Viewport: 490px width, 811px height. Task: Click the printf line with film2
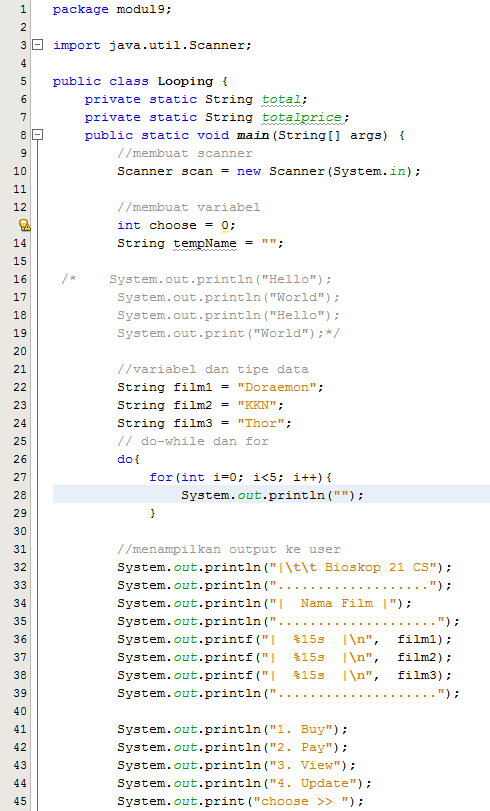(285, 657)
